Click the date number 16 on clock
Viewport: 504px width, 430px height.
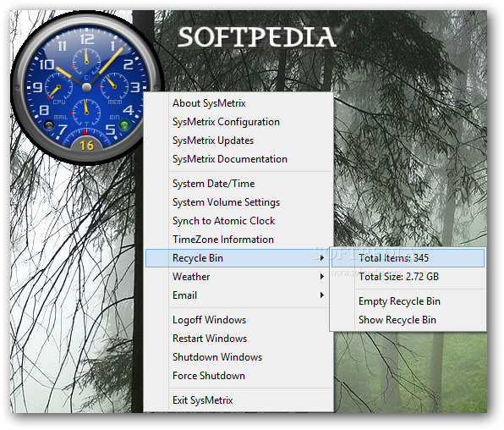pos(87,146)
